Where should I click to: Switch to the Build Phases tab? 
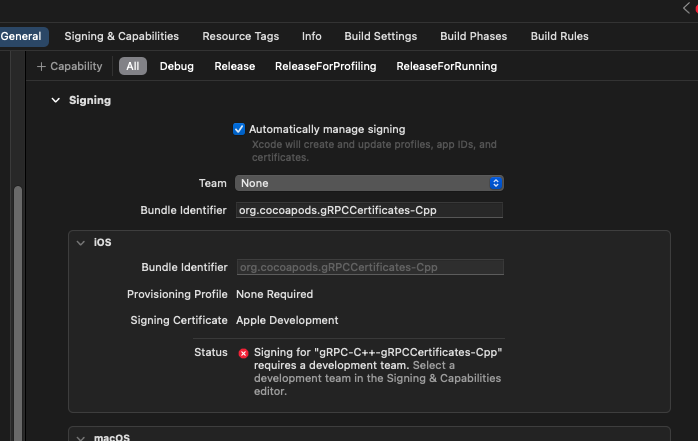(474, 36)
